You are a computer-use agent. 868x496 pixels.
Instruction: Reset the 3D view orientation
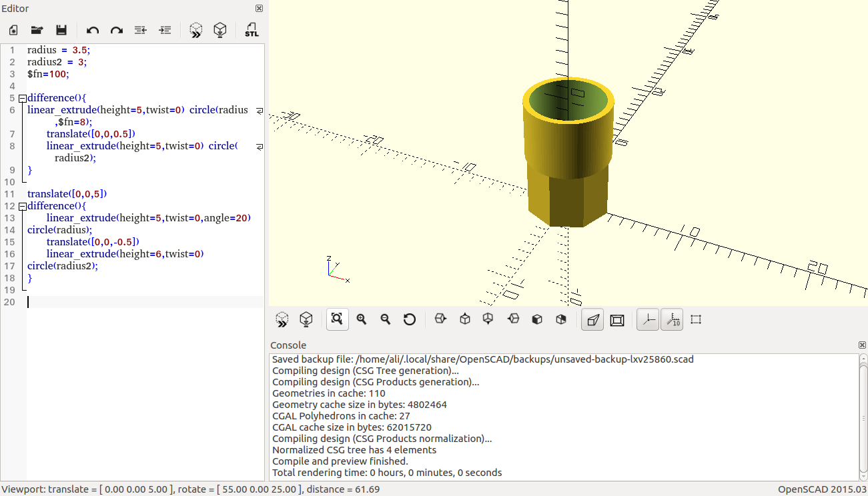[410, 319]
